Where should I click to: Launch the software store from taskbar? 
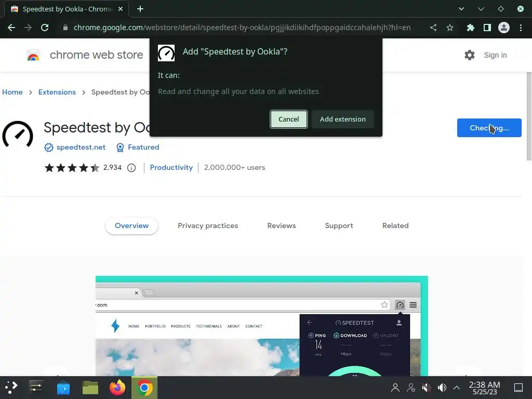(63, 388)
